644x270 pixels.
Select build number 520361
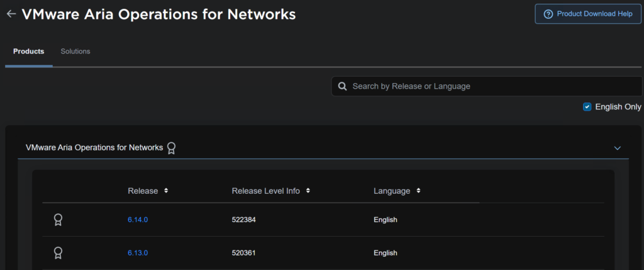point(244,253)
